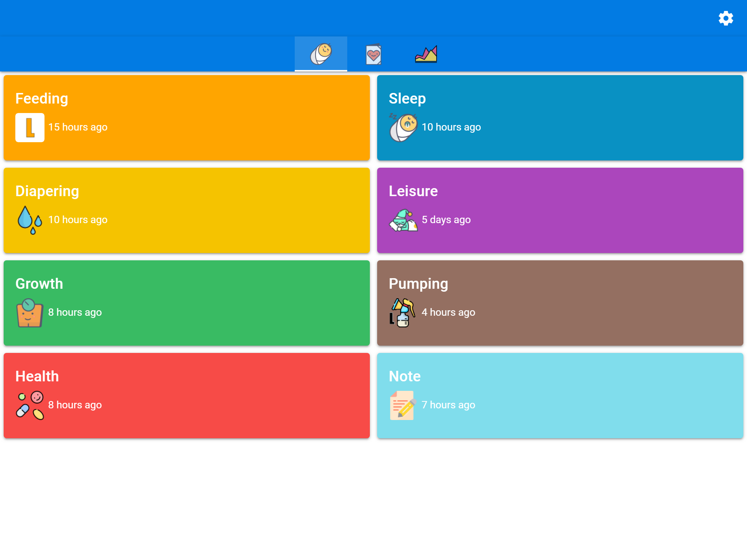
Task: Click the Note '7 hours ago' text
Action: 448,405
